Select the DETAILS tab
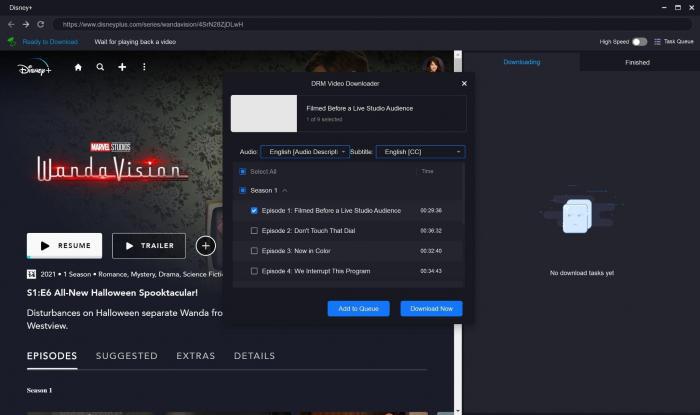 click(x=254, y=356)
